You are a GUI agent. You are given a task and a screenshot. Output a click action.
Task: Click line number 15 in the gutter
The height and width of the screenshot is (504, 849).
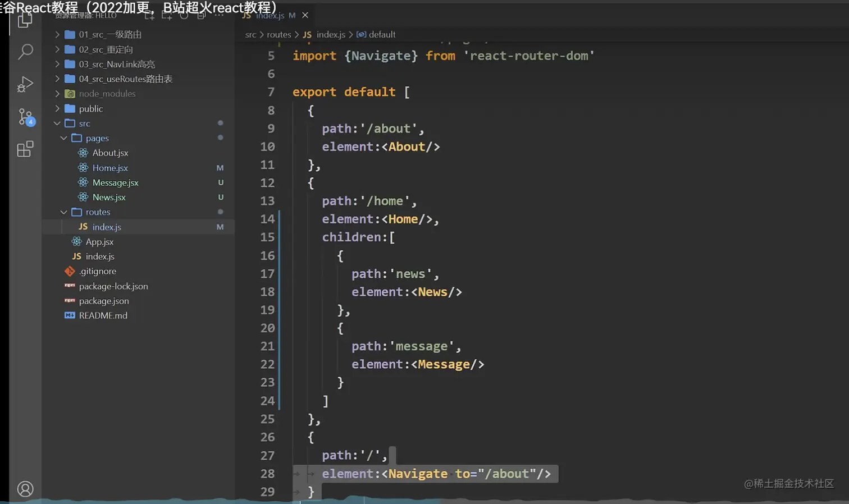tap(268, 237)
